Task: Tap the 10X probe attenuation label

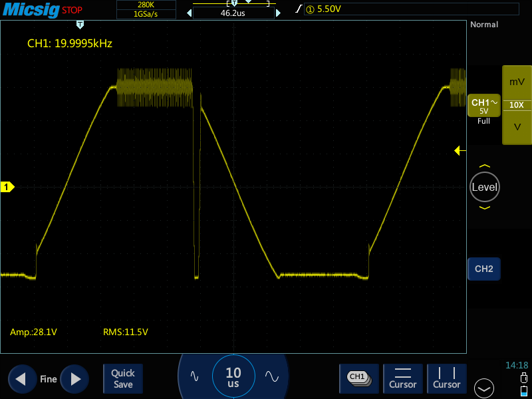Action: [x=517, y=105]
